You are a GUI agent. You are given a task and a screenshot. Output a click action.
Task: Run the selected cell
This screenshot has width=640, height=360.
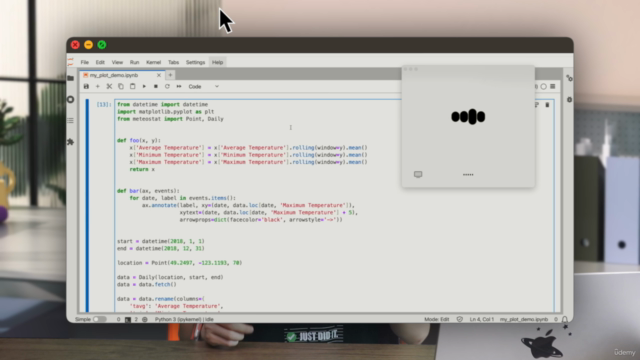tap(144, 87)
